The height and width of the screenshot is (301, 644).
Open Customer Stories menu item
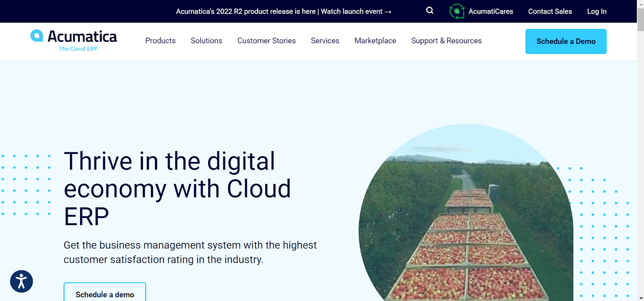266,41
